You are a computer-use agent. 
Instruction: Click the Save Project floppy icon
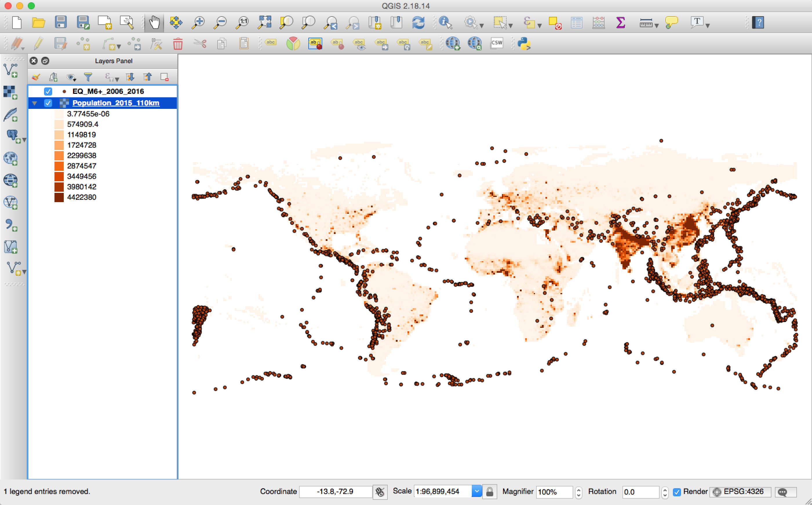61,23
